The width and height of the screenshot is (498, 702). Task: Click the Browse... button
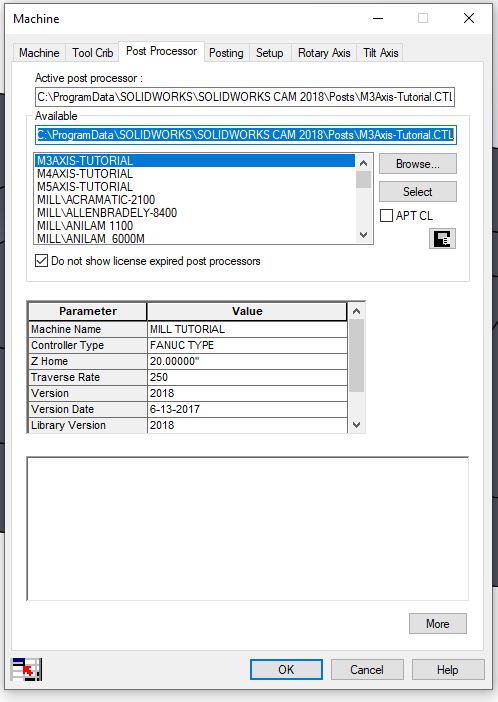pos(418,164)
